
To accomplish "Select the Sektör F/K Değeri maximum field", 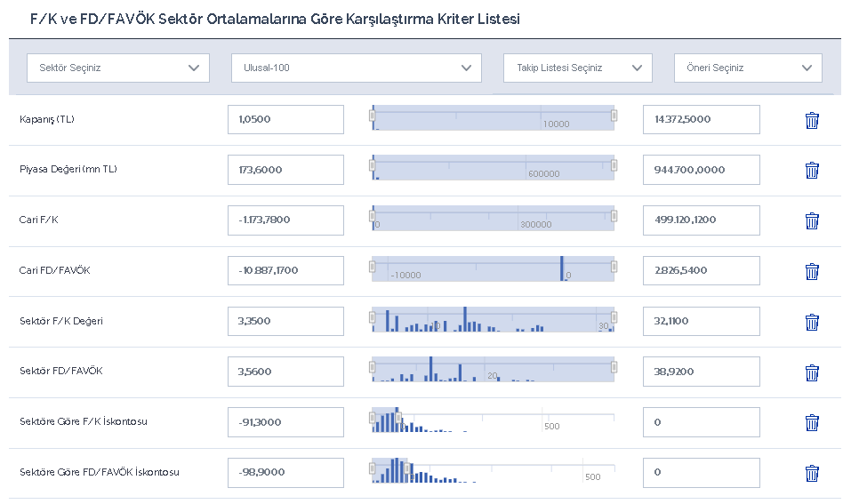I will click(x=701, y=321).
